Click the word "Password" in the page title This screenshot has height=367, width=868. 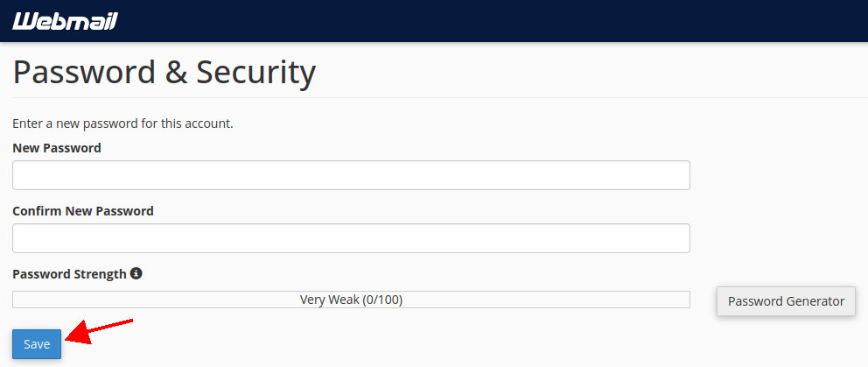84,72
